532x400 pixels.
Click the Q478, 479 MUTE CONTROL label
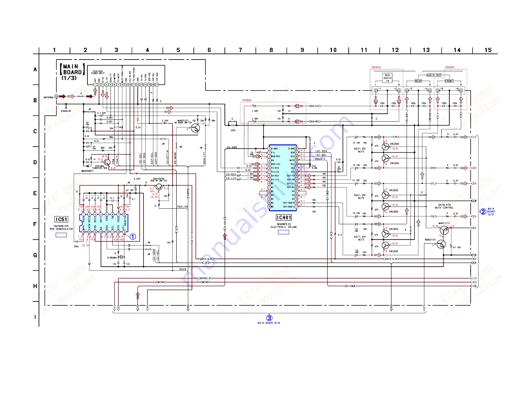[x=445, y=206]
